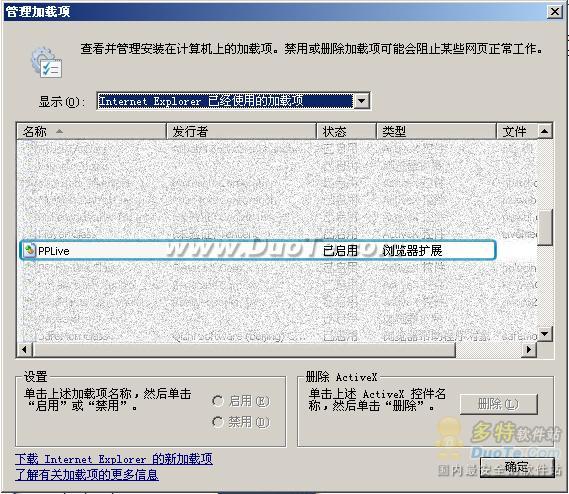Select the PPLive 浏览器扩展 row
Image resolution: width=569 pixels, height=494 pixels.
[x=258, y=250]
